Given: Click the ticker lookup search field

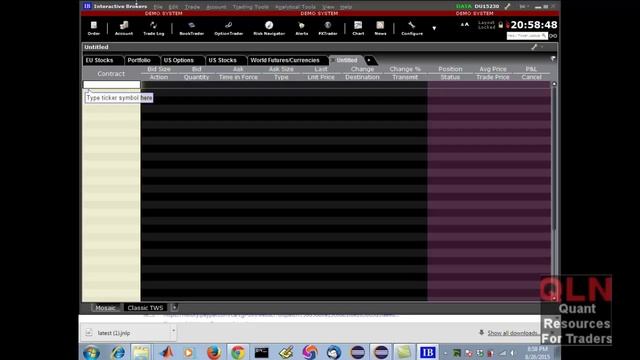Looking at the screenshot, I should coord(527,36).
